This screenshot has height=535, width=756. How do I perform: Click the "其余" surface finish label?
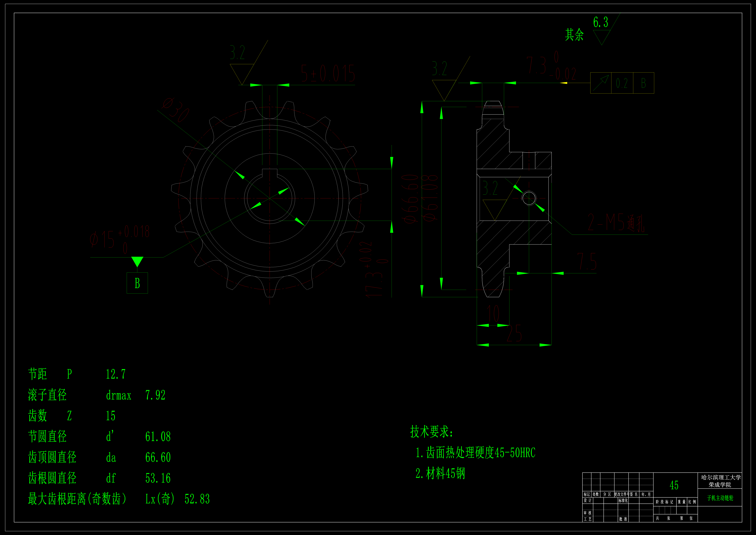point(574,35)
